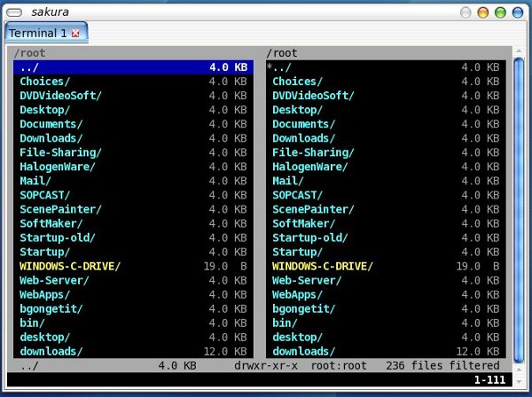
Task: Click '236 files filtered' status text
Action: coord(442,366)
